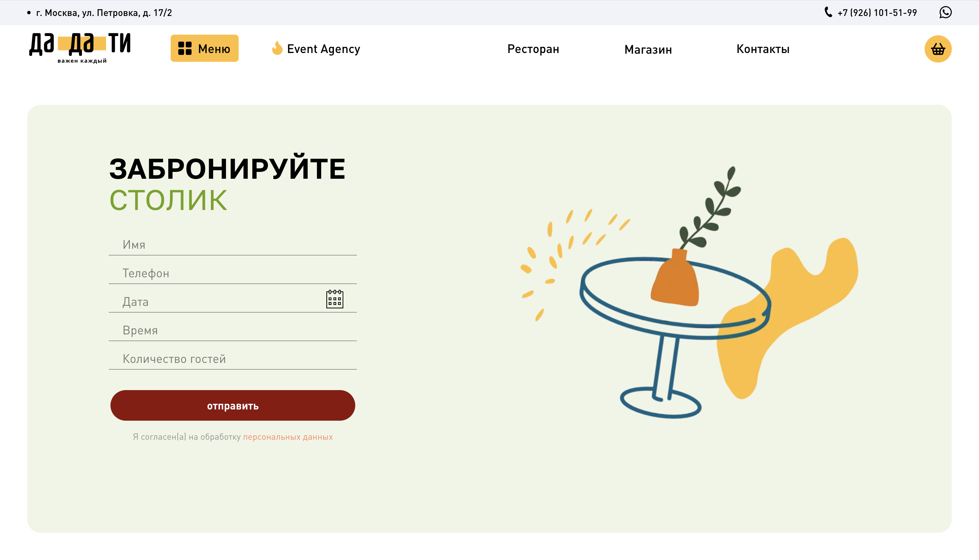Go to Event Agency page

pyautogui.click(x=323, y=49)
